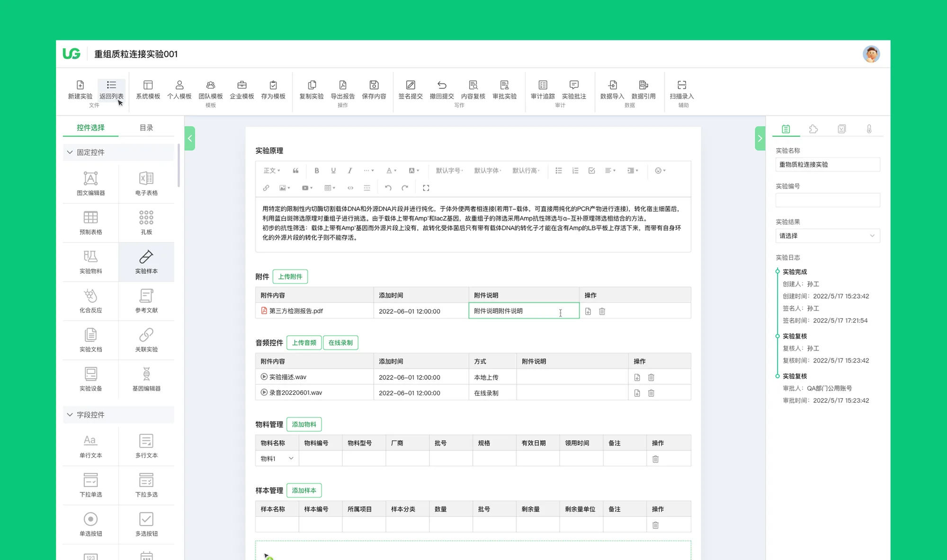Image resolution: width=947 pixels, height=560 pixels.
Task: Open the text color picker in editor
Action: 391,170
